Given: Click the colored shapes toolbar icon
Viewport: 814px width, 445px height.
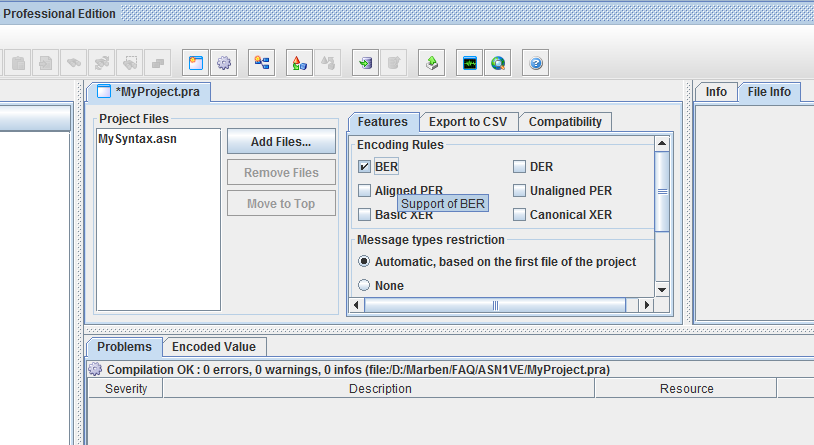Looking at the screenshot, I should (300, 63).
